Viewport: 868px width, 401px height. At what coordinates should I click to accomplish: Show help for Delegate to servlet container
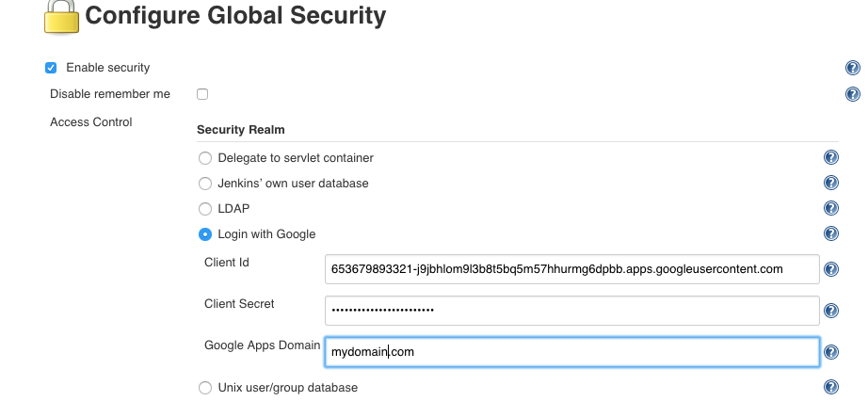pyautogui.click(x=831, y=157)
